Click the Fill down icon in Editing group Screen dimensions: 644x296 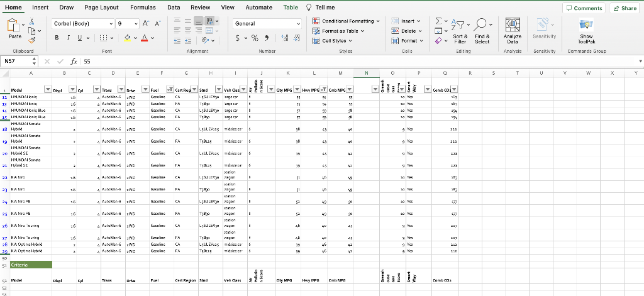pyautogui.click(x=438, y=31)
